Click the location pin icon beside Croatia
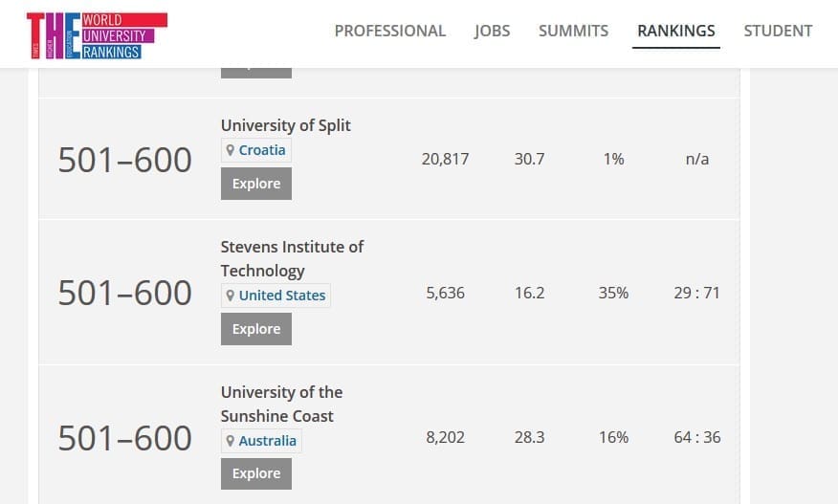The width and height of the screenshot is (838, 504). pos(230,150)
